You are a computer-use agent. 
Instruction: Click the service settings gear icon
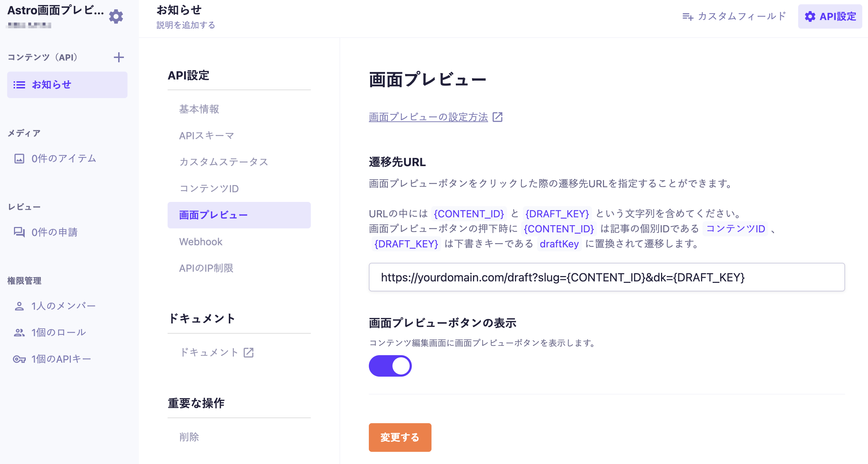[x=116, y=16]
